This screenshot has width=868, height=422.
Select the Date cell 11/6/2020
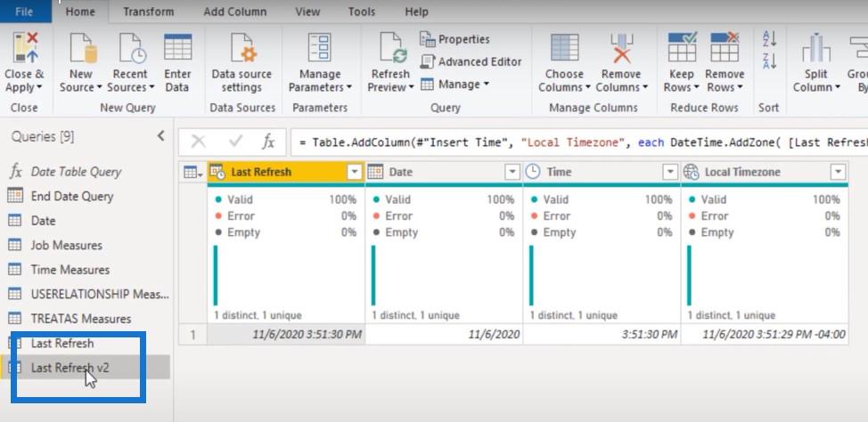tap(444, 334)
